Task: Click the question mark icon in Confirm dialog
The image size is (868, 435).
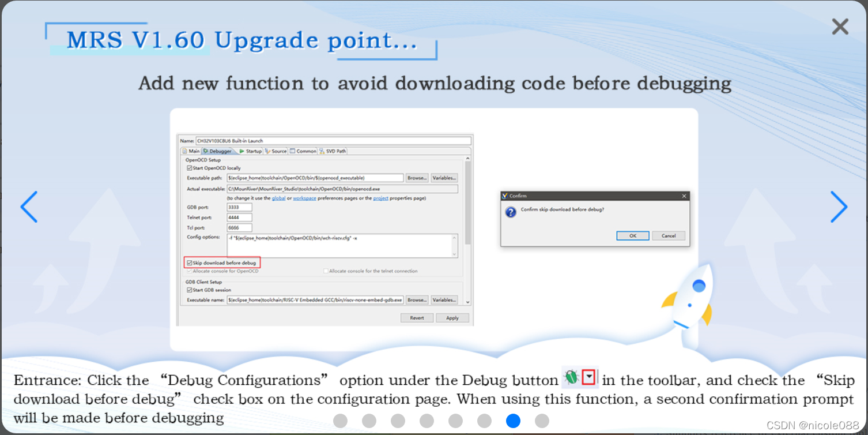Action: pyautogui.click(x=511, y=212)
